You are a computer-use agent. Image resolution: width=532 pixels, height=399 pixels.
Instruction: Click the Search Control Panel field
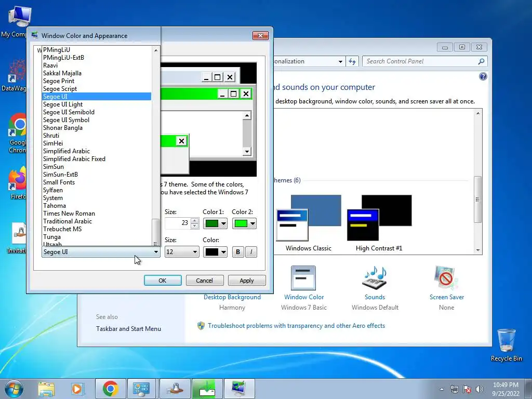pos(421,61)
